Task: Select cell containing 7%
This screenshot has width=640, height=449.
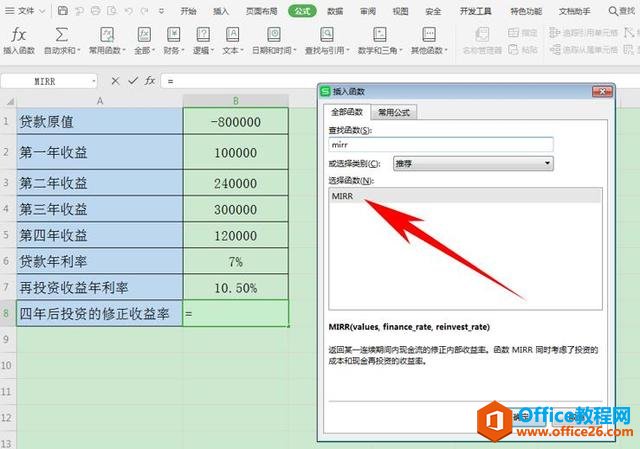Action: 236,261
